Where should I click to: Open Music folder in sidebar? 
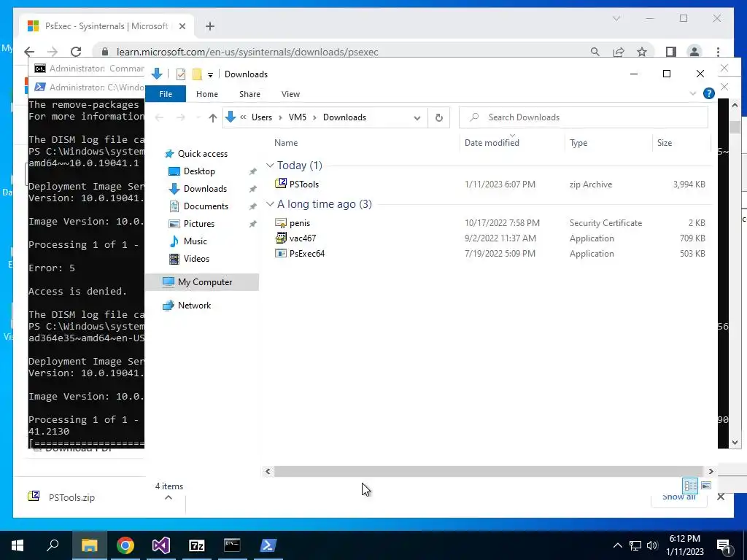[x=196, y=241]
